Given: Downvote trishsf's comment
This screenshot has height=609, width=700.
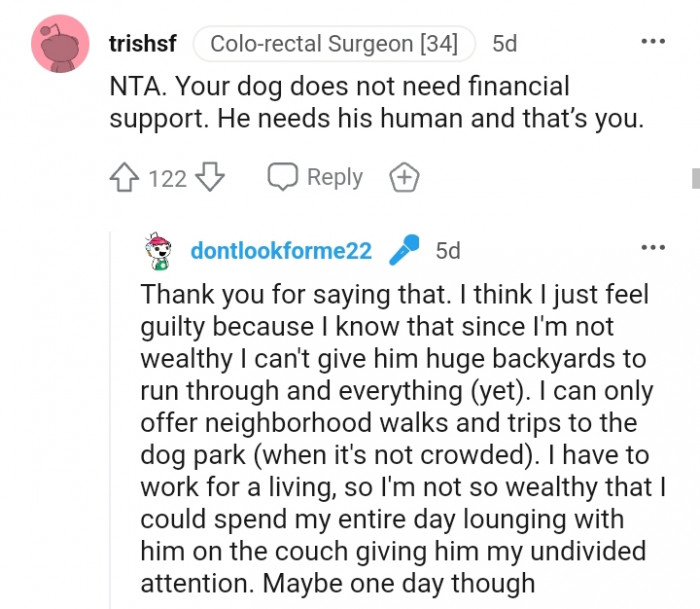Looking at the screenshot, I should coord(209,178).
